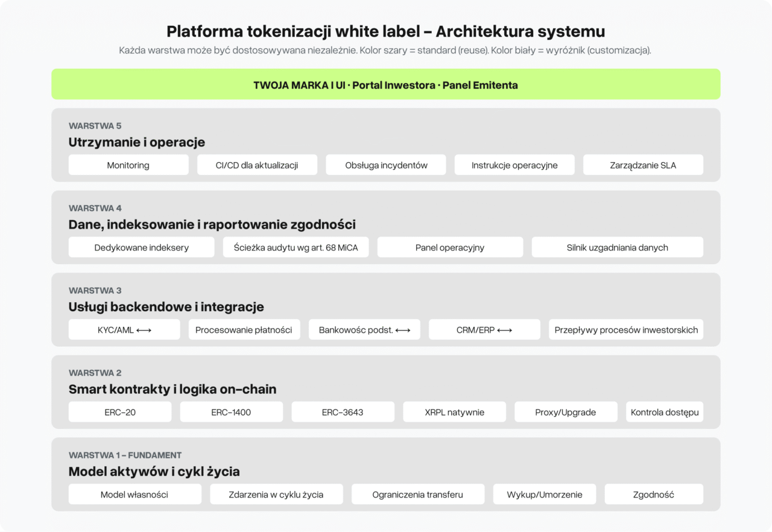Select Ograniczenia transferu box
This screenshot has width=772, height=532.
pos(417,495)
